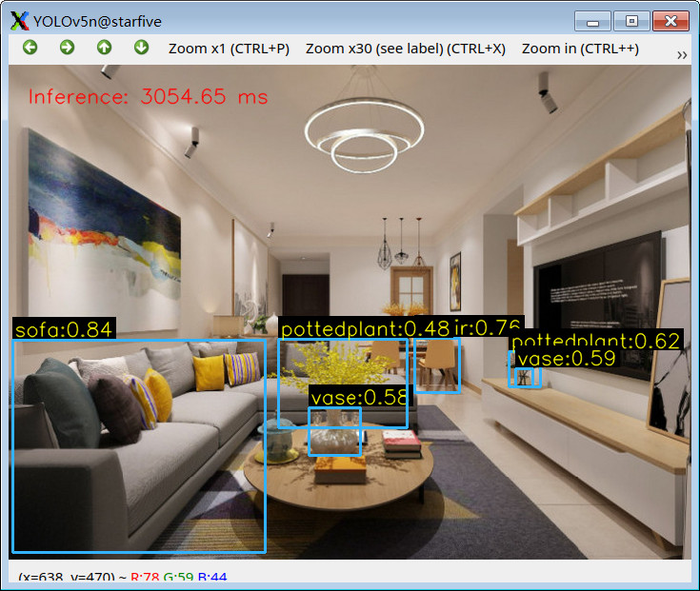Click the X window icon in title bar

(18, 19)
